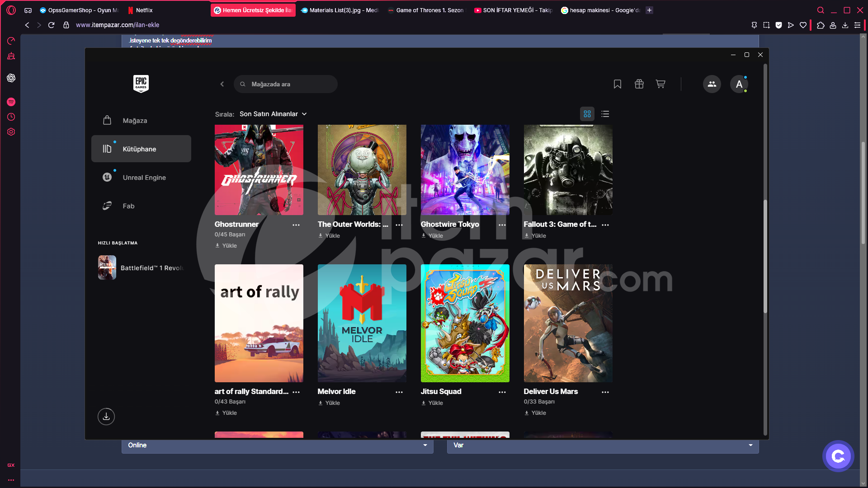Open downloads icon in Epic sidebar
Screen dimensions: 868x488
(106, 417)
